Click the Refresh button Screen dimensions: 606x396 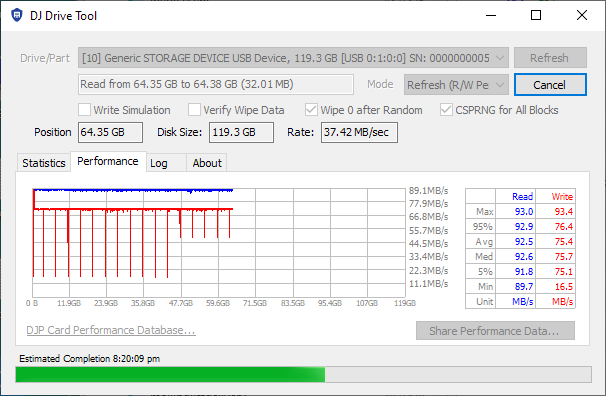[x=550, y=58]
